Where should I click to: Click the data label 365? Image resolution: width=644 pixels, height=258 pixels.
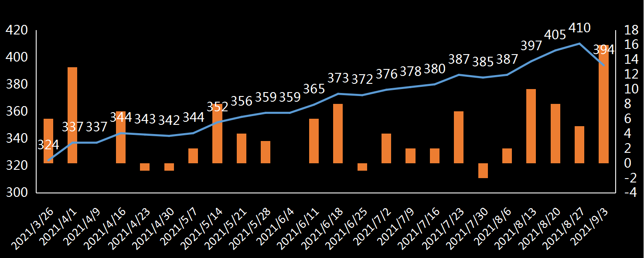pos(314,89)
